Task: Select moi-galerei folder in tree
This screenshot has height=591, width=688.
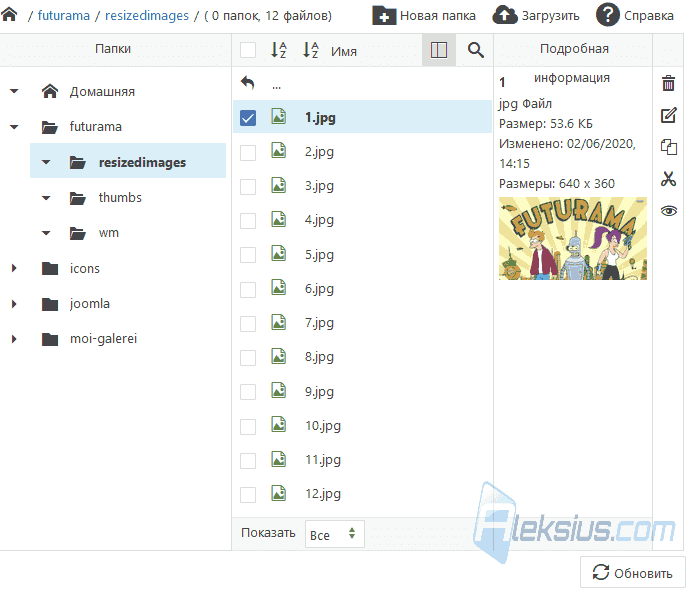Action: coord(104,339)
